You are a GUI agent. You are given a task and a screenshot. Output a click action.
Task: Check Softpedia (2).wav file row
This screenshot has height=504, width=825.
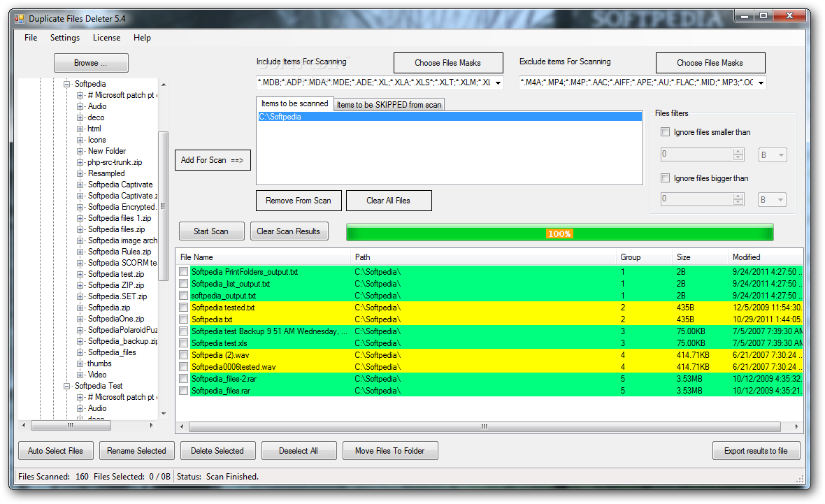184,355
